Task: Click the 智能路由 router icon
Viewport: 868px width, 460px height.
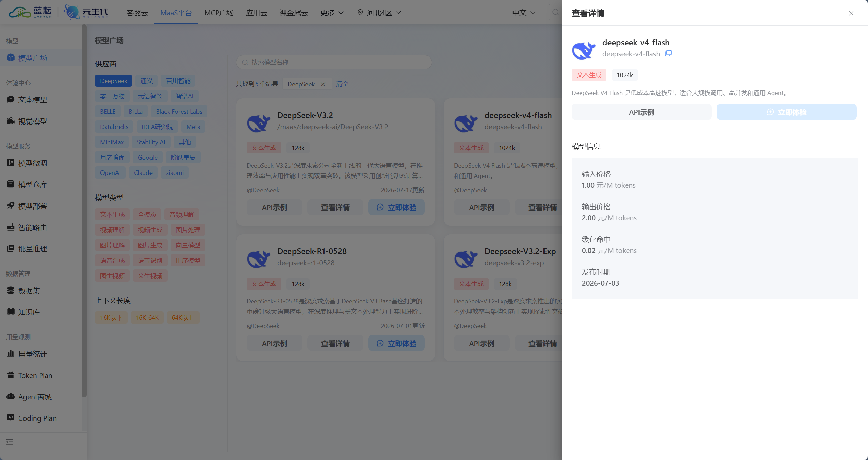Action: [11, 227]
